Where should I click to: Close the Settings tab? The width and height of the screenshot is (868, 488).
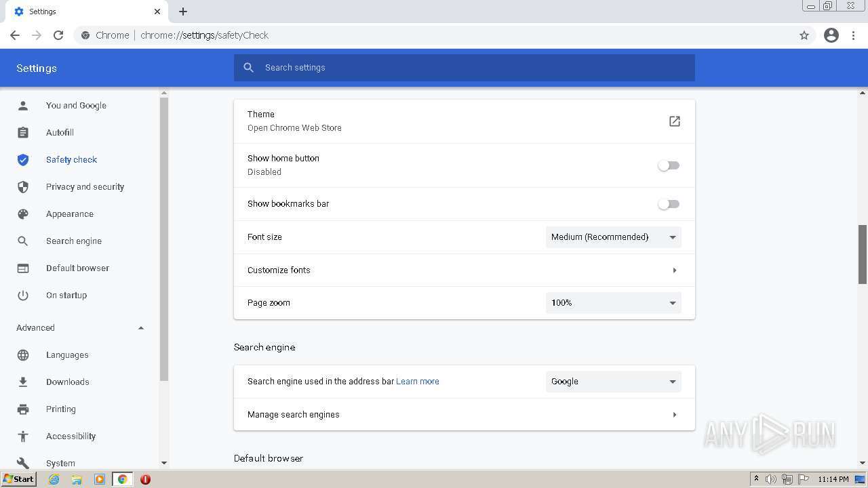pos(157,12)
